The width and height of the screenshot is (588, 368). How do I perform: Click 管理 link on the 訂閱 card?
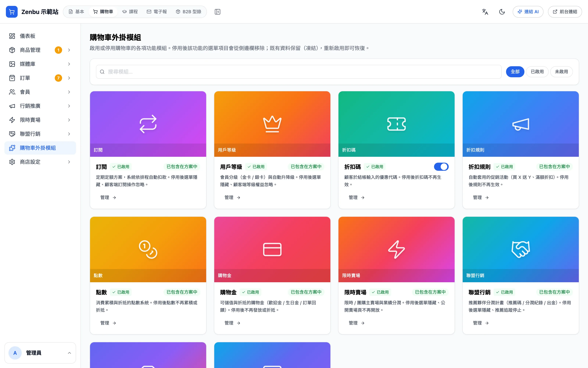[108, 197]
